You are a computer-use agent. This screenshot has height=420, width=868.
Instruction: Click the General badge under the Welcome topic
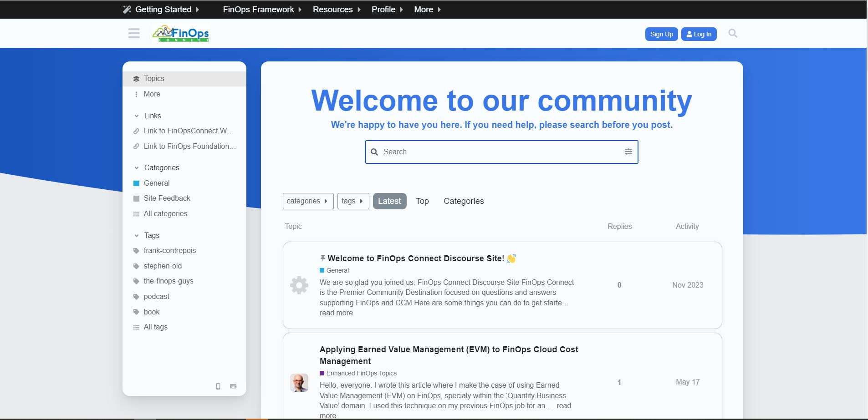pos(334,270)
